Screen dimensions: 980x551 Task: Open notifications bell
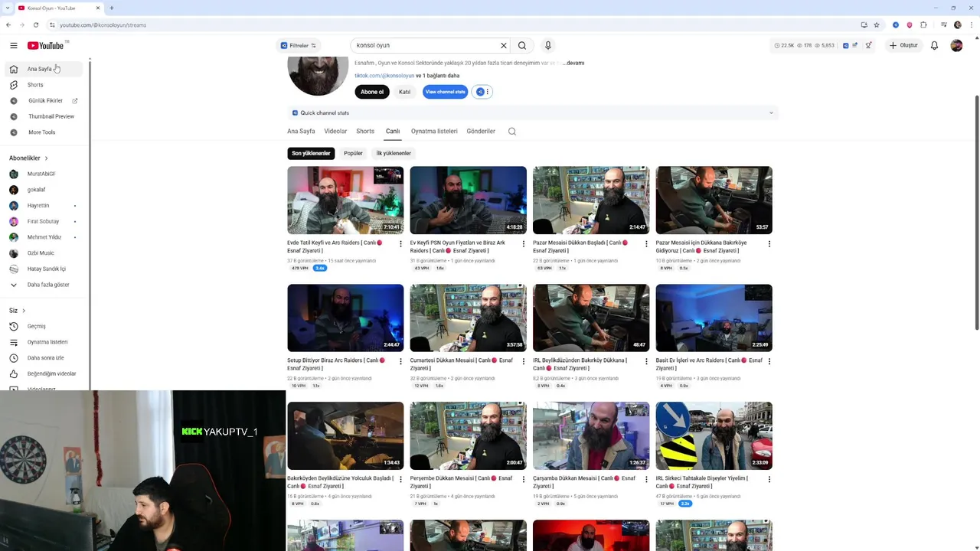[934, 45]
